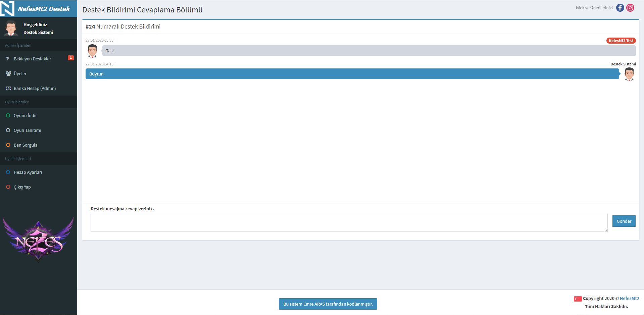
Task: Click the red badge count on Bekleyen Destekler
Action: point(71,58)
